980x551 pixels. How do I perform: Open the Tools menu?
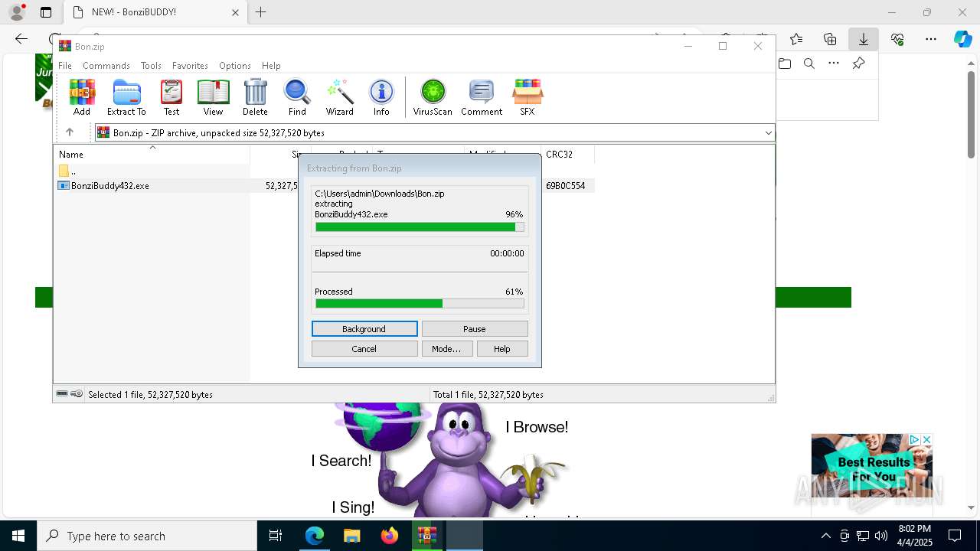tap(151, 66)
